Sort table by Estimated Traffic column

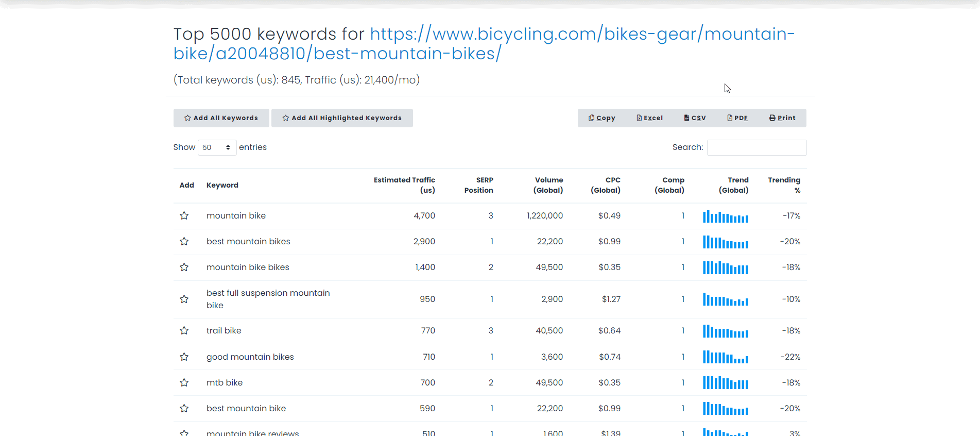[x=404, y=185]
